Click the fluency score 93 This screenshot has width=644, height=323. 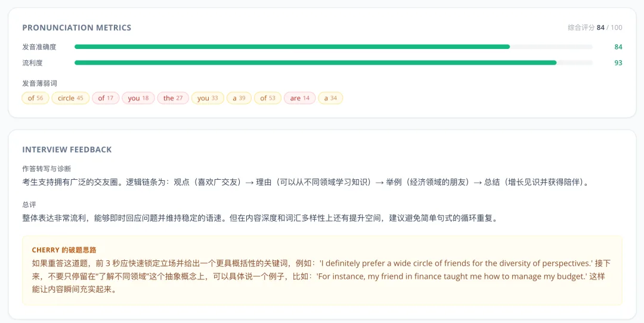618,63
